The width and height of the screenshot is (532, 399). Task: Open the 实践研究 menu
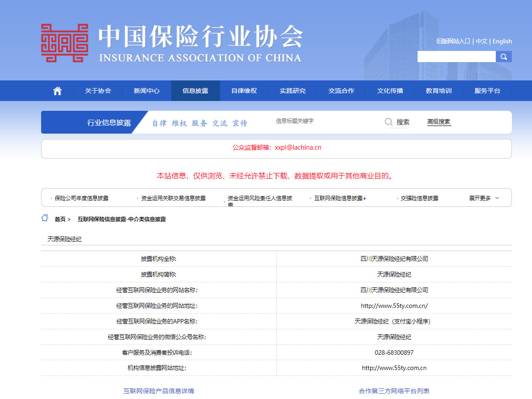292,91
